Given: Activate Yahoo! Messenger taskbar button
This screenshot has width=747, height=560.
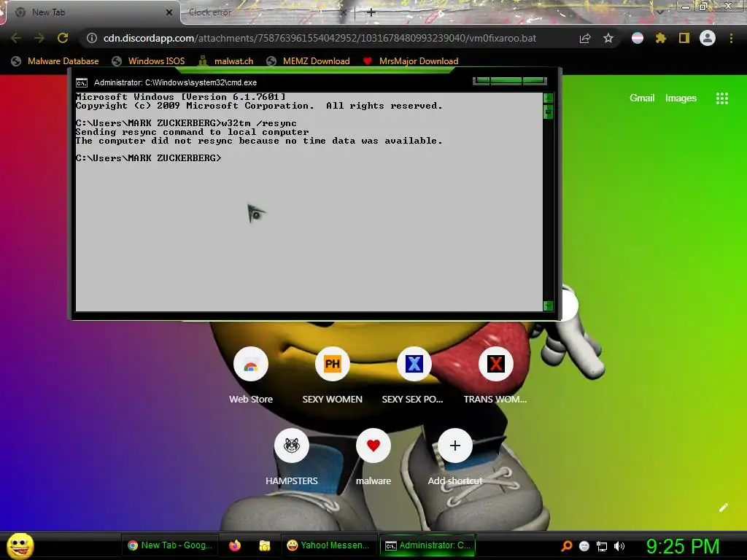Looking at the screenshot, I should (x=328, y=545).
